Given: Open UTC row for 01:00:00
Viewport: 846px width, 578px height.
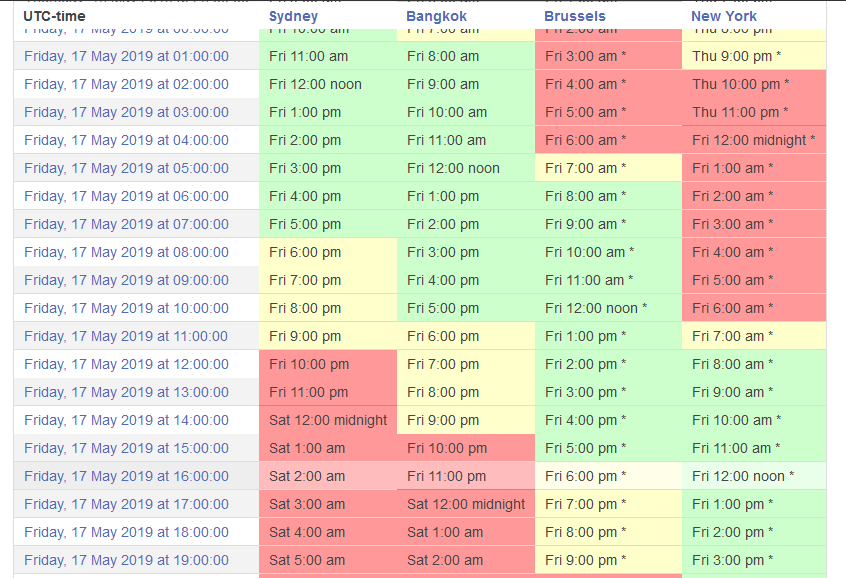Looking at the screenshot, I should tap(126, 56).
